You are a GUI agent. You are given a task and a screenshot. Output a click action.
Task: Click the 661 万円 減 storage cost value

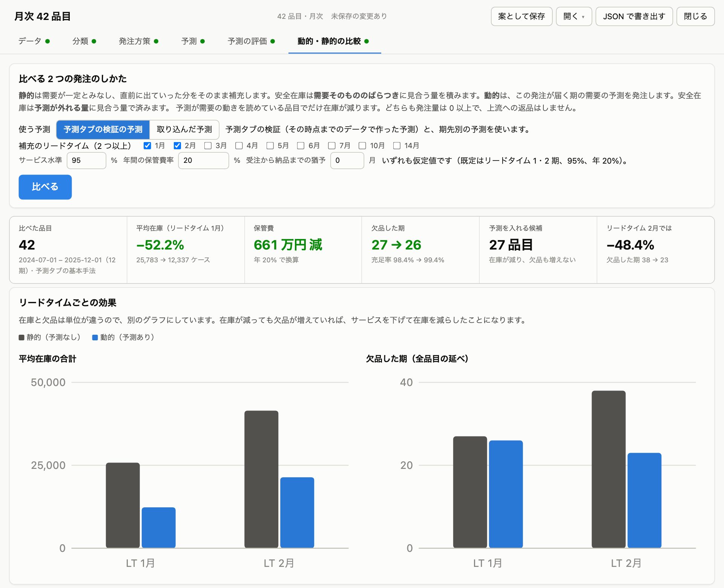coord(288,245)
